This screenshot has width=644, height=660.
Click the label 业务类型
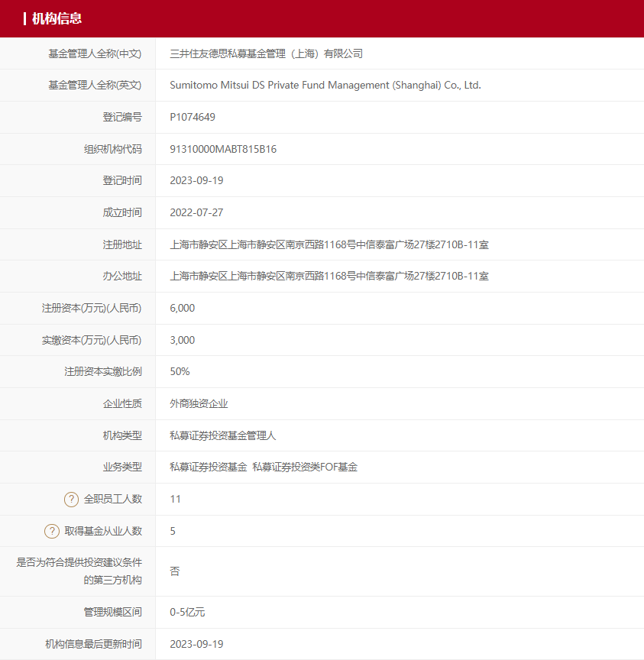click(122, 467)
